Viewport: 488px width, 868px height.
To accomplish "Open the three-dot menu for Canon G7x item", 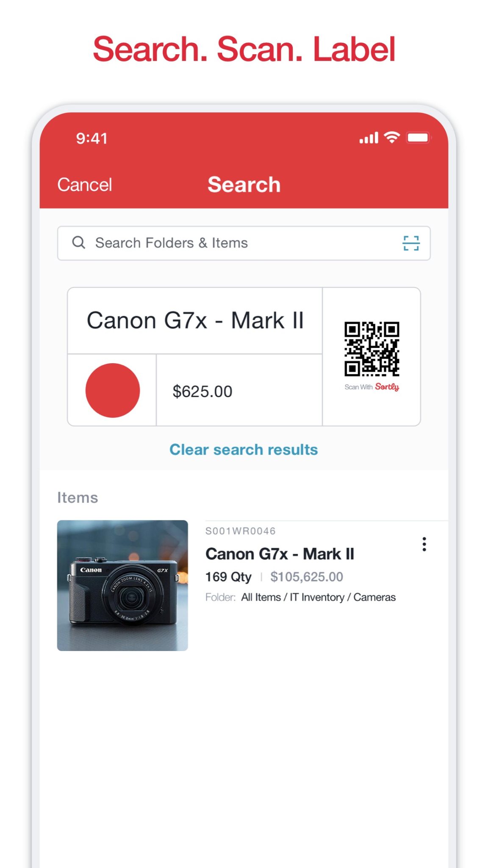I will 424,545.
